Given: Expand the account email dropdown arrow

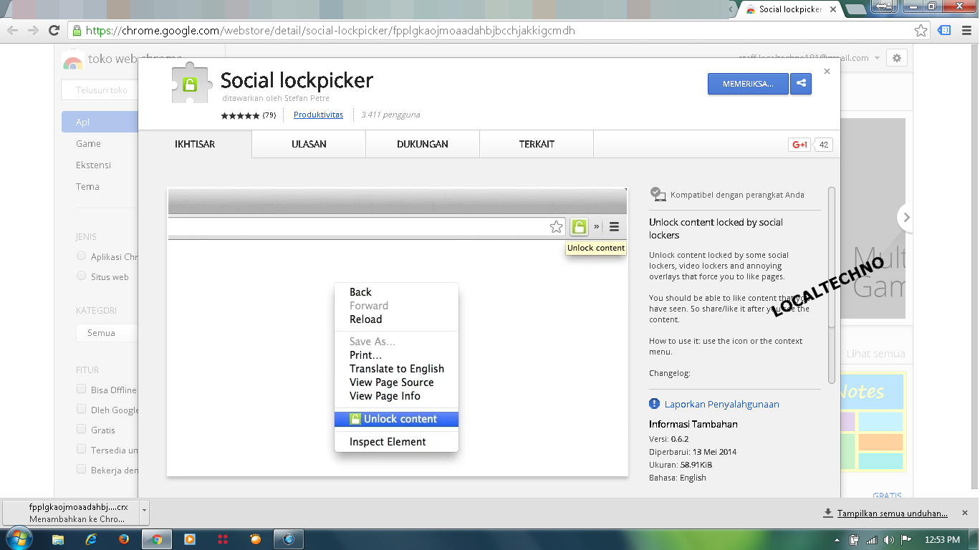Looking at the screenshot, I should pos(877,59).
